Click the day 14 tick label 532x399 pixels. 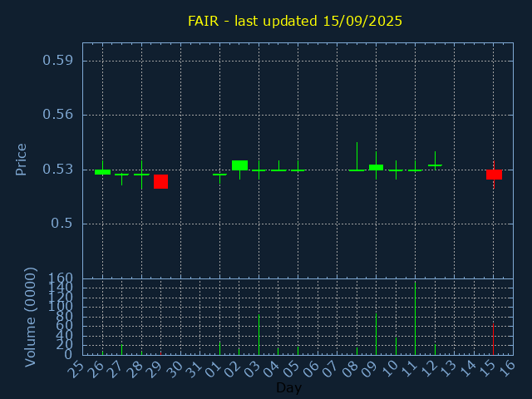(x=466, y=369)
